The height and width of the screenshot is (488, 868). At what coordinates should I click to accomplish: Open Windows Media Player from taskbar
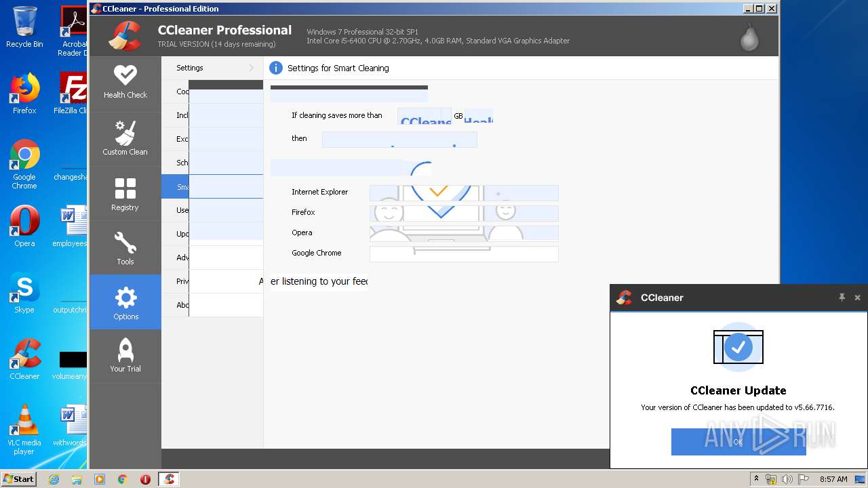[x=100, y=479]
